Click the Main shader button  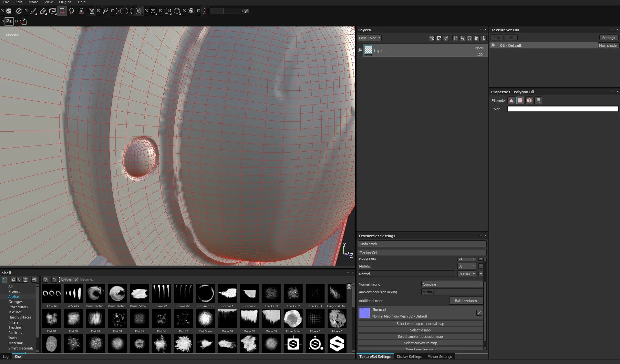click(608, 45)
